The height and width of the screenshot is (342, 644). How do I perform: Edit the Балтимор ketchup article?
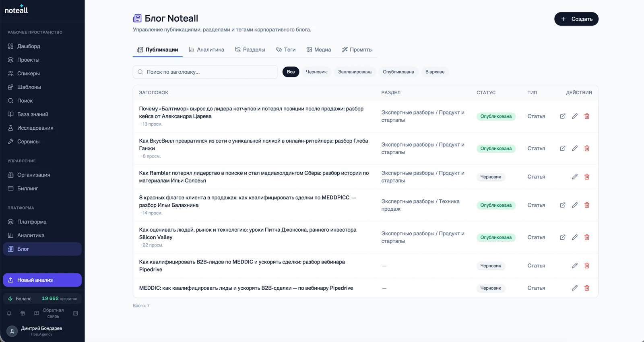coord(575,116)
